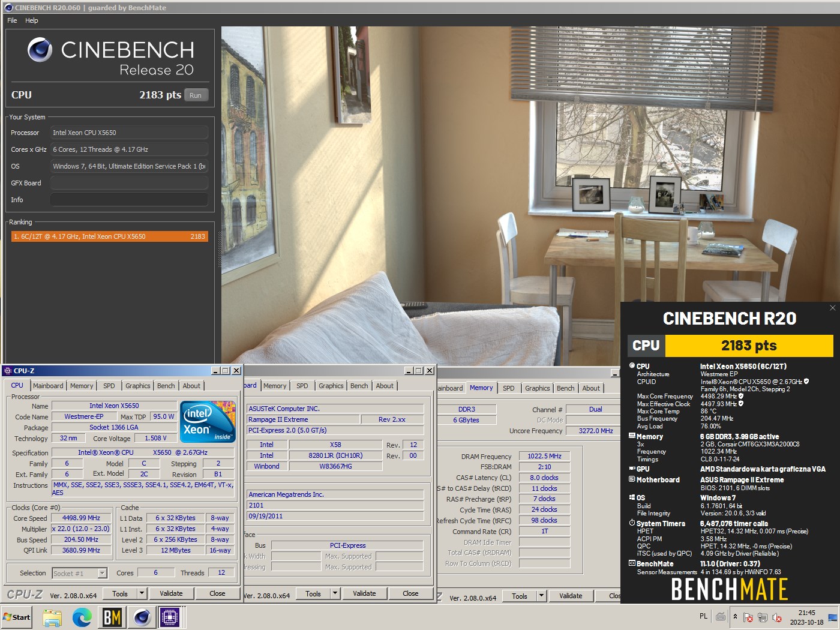Click the System Timers stopwatch icon

coord(632,523)
